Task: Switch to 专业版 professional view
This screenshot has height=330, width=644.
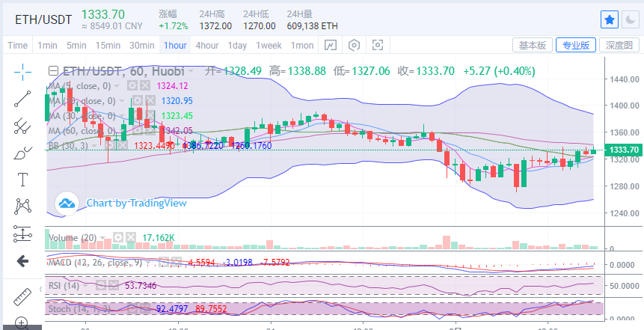Action: point(576,45)
